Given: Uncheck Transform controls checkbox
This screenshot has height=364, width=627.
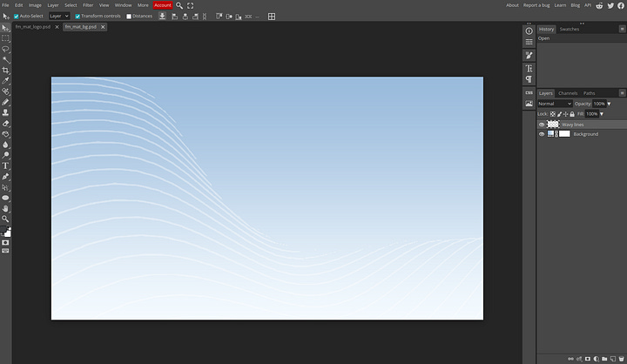Looking at the screenshot, I should [78, 17].
